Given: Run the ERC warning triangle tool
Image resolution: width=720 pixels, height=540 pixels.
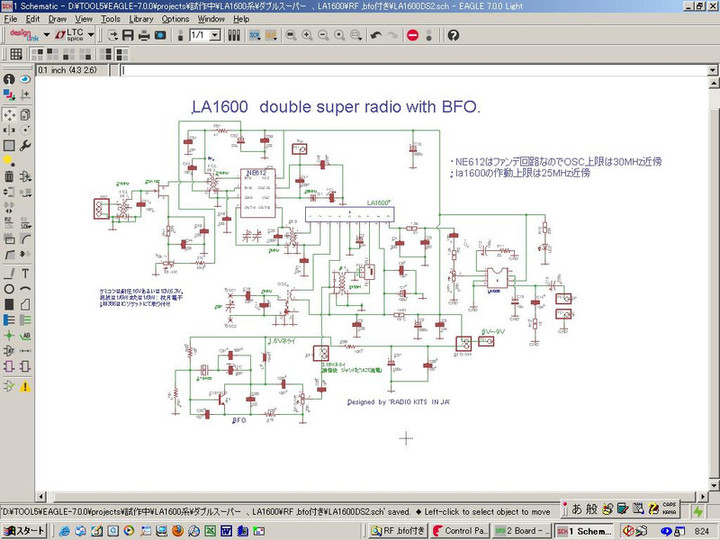Looking at the screenshot, I should point(25,385).
